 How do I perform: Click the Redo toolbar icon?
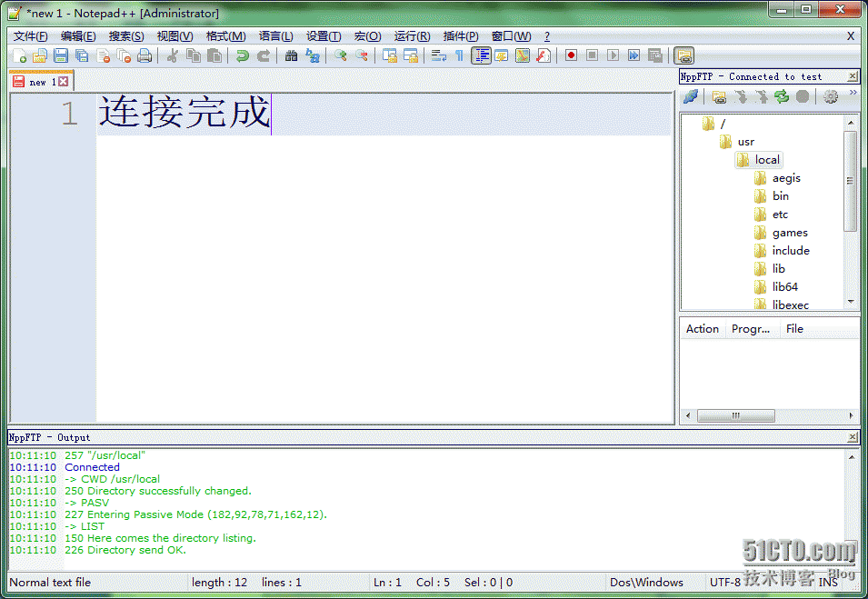point(264,55)
